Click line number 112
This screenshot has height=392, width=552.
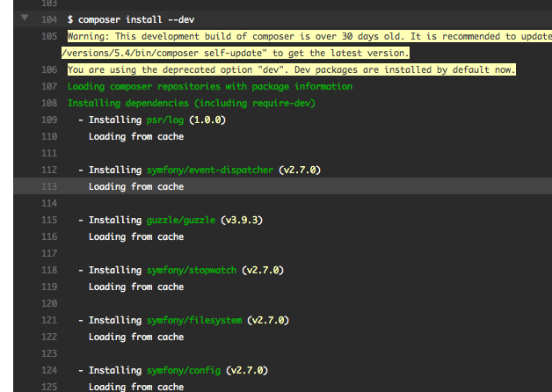[49, 170]
